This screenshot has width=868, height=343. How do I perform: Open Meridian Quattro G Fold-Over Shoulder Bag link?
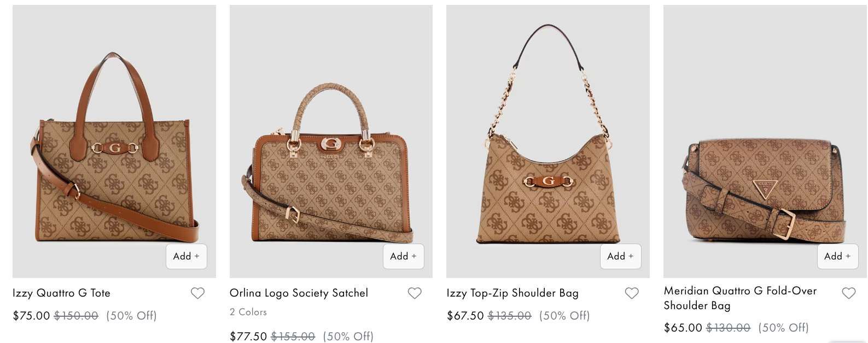[x=740, y=298]
